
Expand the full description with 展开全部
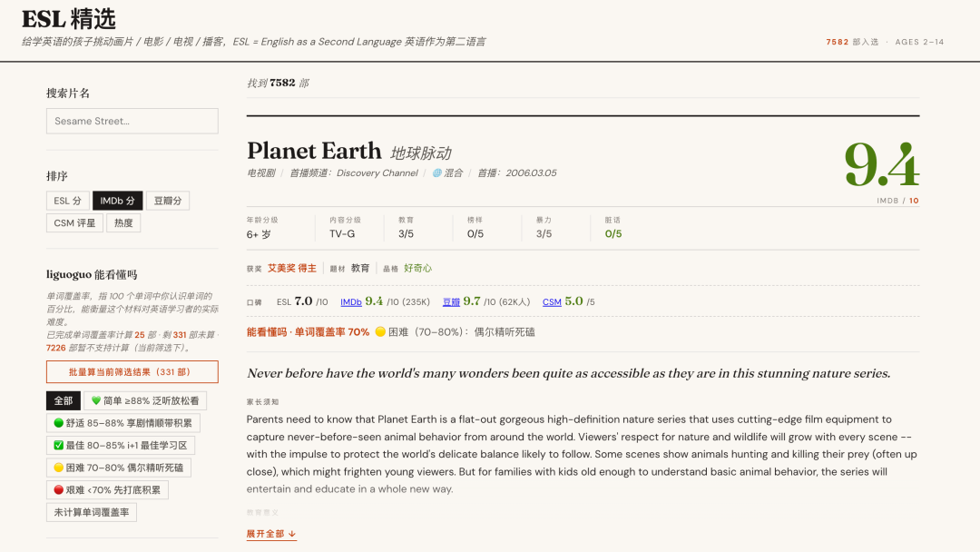click(x=266, y=534)
